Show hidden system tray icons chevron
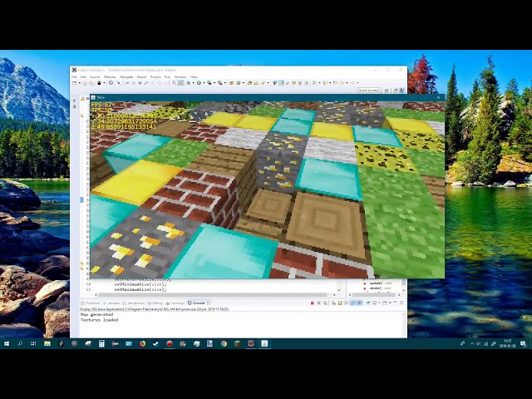Viewport: 532px width, 399px height. pyautogui.click(x=472, y=343)
